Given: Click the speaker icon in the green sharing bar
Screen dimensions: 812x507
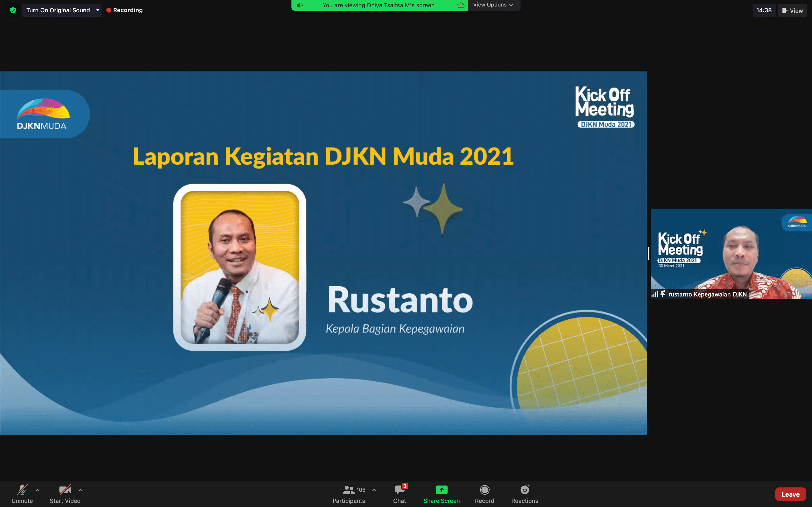Looking at the screenshot, I should [x=300, y=5].
